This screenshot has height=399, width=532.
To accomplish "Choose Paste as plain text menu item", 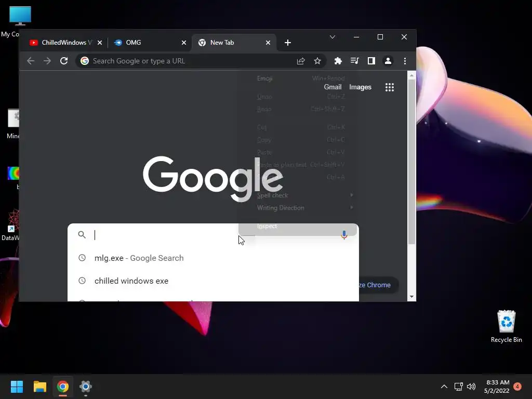I will pos(298,165).
